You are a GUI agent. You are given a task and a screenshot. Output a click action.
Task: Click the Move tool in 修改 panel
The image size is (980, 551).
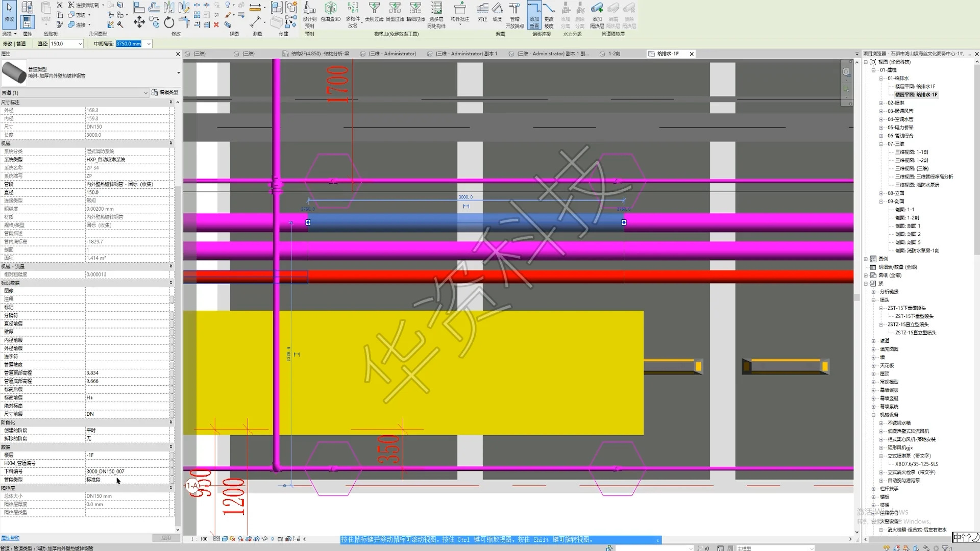pyautogui.click(x=139, y=22)
